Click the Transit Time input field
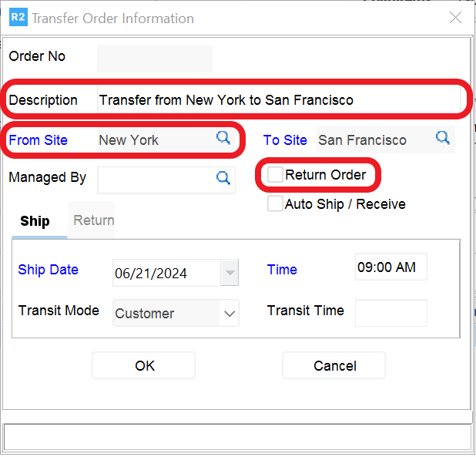This screenshot has height=457, width=476. (391, 312)
